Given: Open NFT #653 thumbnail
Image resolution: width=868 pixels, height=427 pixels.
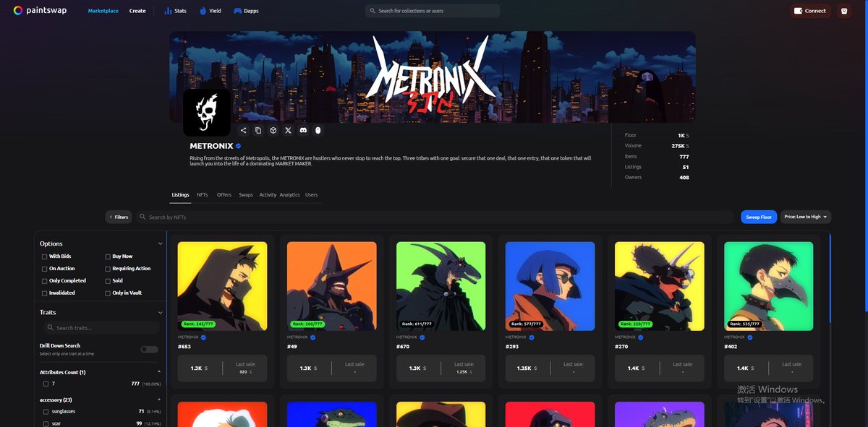Looking at the screenshot, I should pyautogui.click(x=222, y=286).
